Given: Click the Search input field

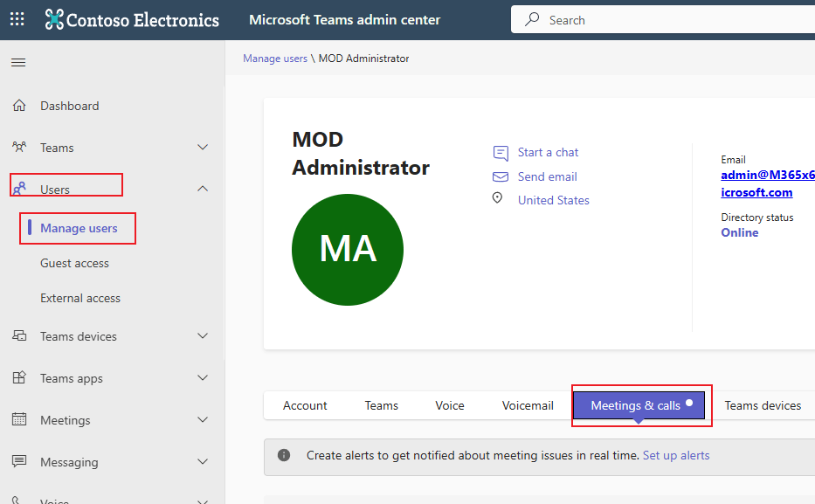Looking at the screenshot, I should tap(664, 20).
